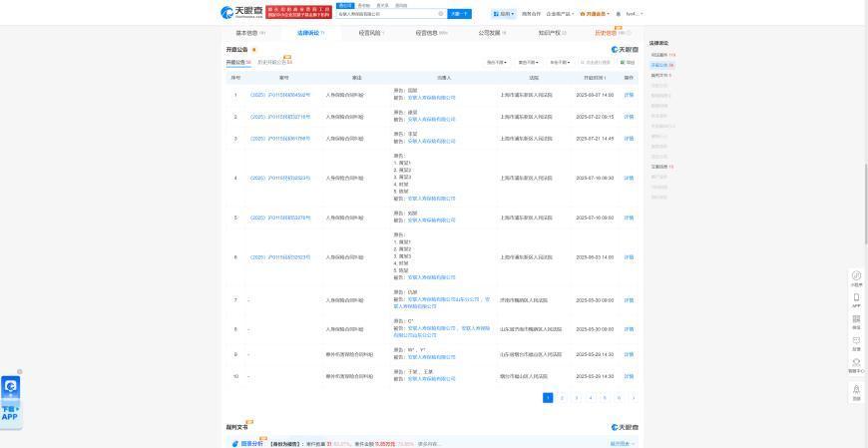The image size is (868, 448).
Task: Switch to the 基本信息 tab
Action: click(250, 33)
